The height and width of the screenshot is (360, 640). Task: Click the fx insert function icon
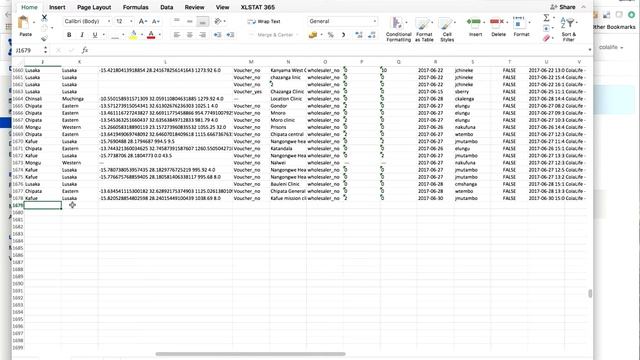[84, 50]
